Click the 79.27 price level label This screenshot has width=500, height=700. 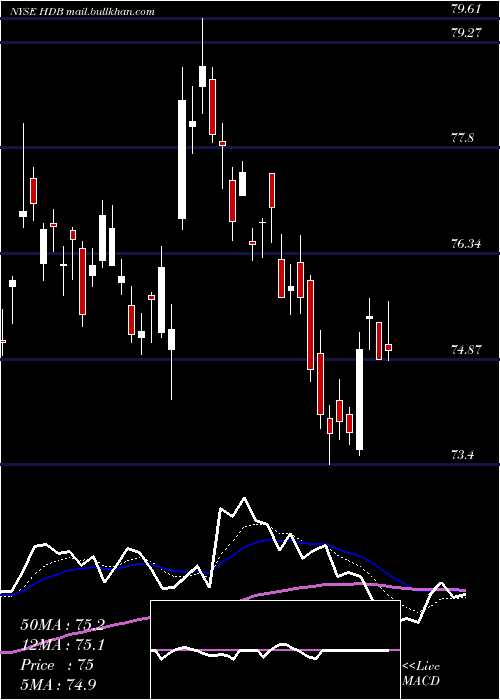[467, 32]
